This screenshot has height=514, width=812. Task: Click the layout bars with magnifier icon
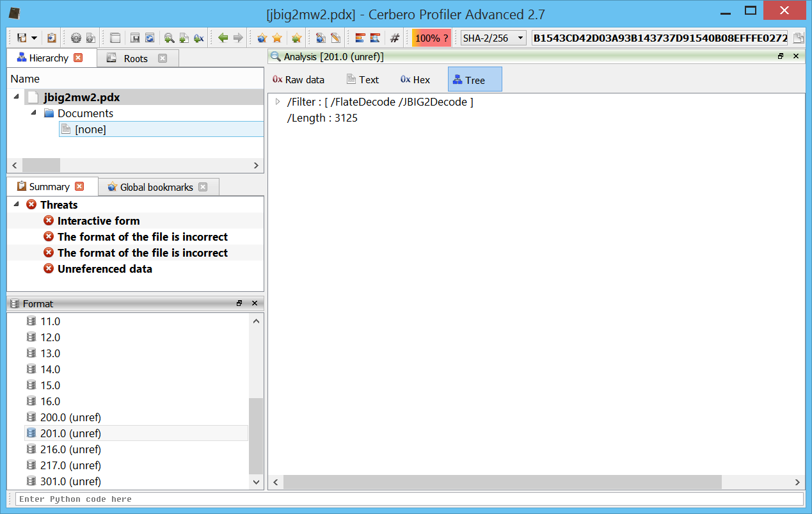pos(375,38)
